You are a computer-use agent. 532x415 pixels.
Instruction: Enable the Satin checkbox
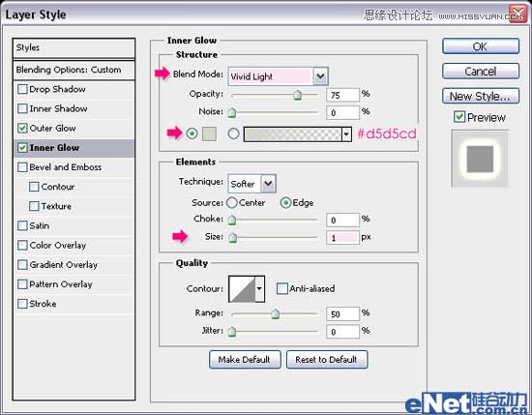22,225
